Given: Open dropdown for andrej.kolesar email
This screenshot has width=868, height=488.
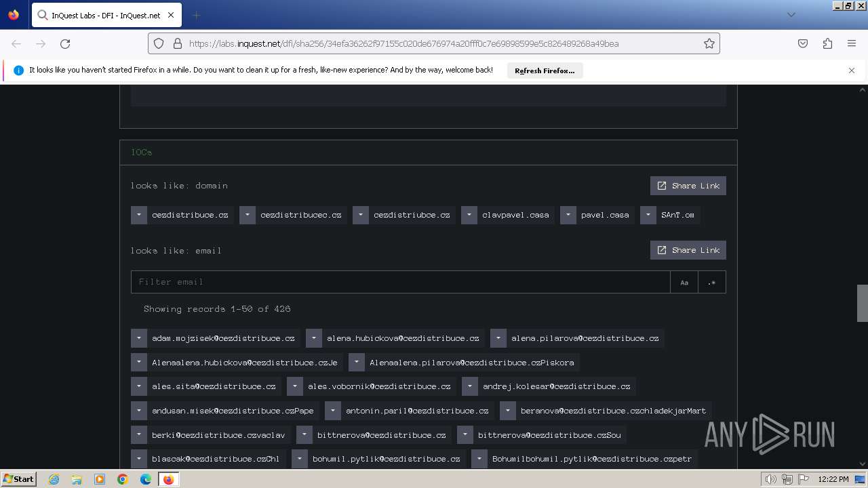Looking at the screenshot, I should [x=470, y=386].
